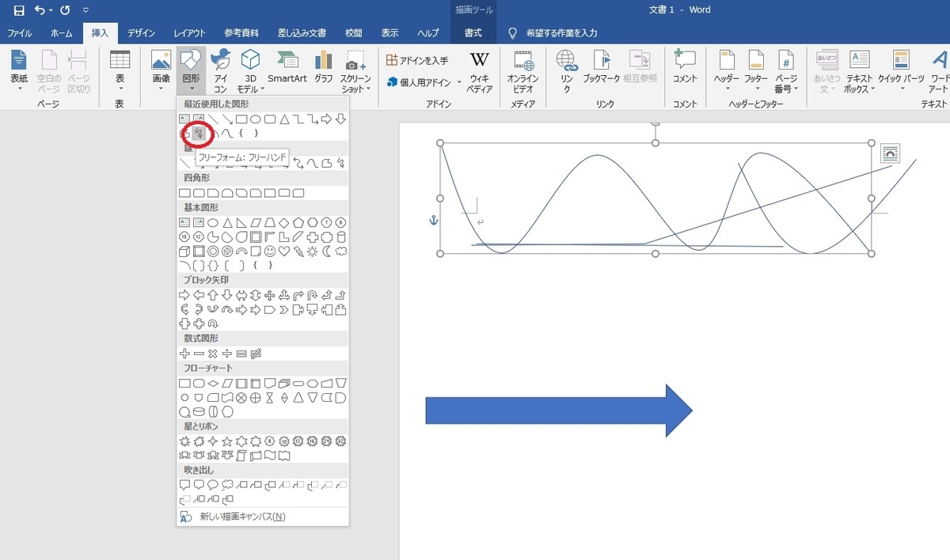Screen dimensions: 950x560
Task: Pick the cube shape in basic shapes
Action: click(x=184, y=252)
